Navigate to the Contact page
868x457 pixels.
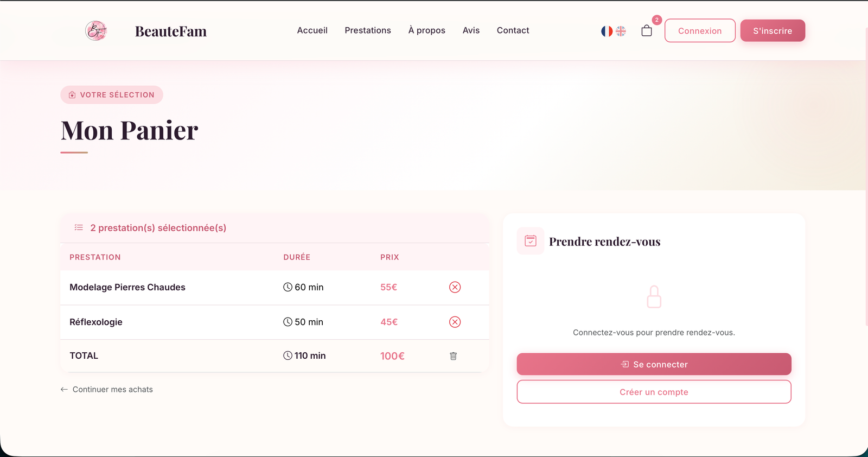(512, 30)
